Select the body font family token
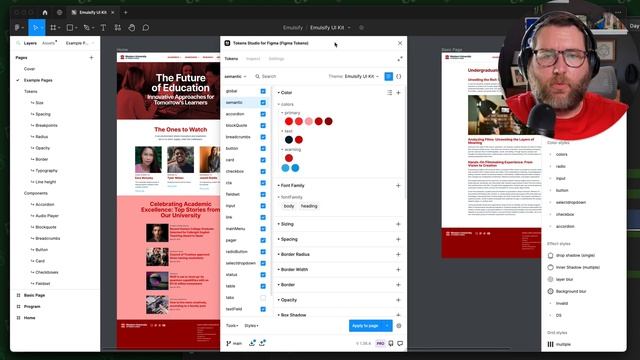The width and height of the screenshot is (640, 360). [x=289, y=206]
